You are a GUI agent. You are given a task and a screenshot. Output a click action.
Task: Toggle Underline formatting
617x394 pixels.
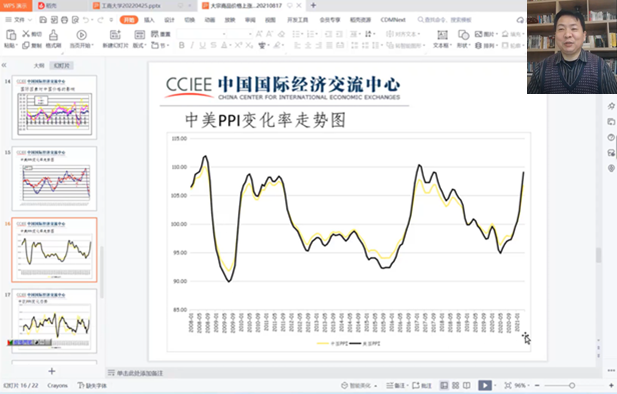click(202, 46)
